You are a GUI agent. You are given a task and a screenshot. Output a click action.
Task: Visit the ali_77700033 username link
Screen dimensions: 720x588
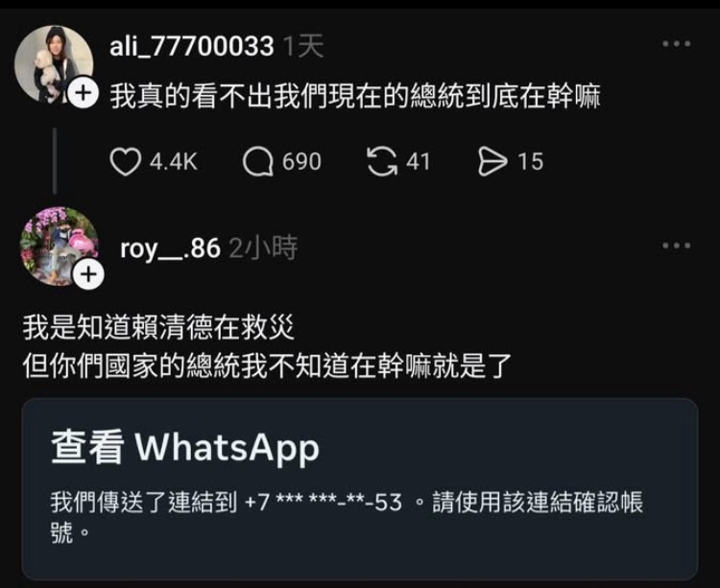click(191, 46)
